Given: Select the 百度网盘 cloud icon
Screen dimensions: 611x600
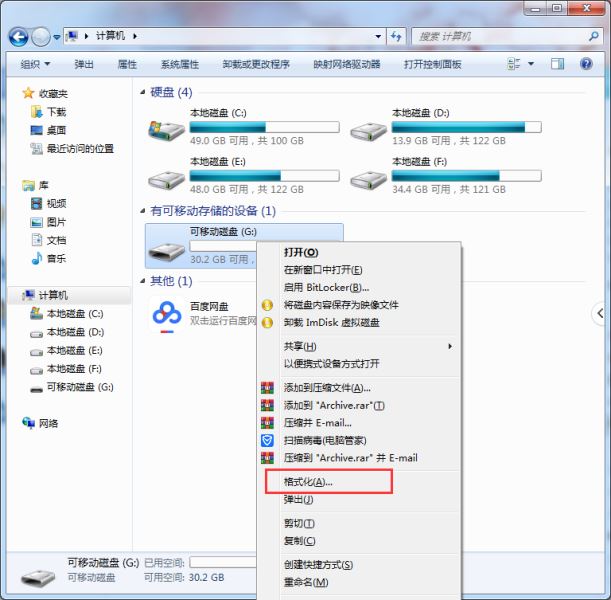Looking at the screenshot, I should click(167, 316).
